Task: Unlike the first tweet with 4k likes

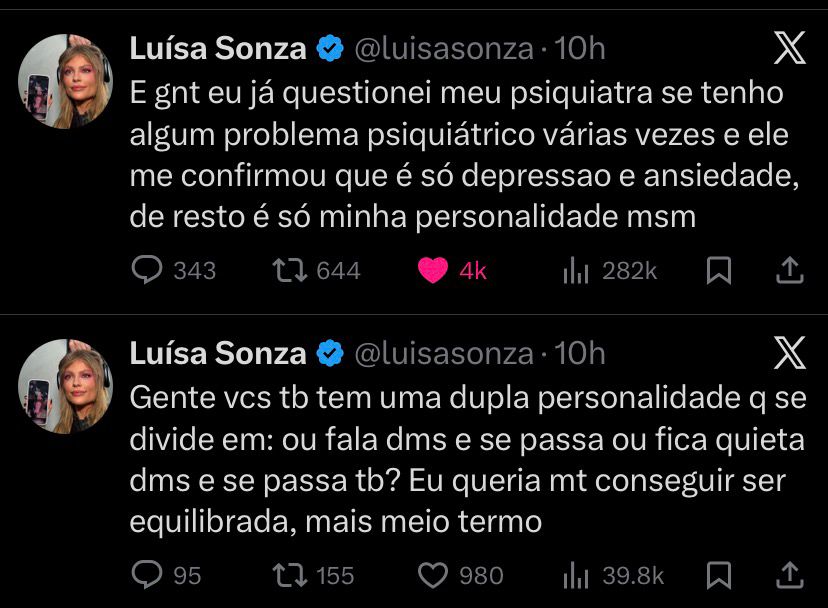Action: point(433,270)
